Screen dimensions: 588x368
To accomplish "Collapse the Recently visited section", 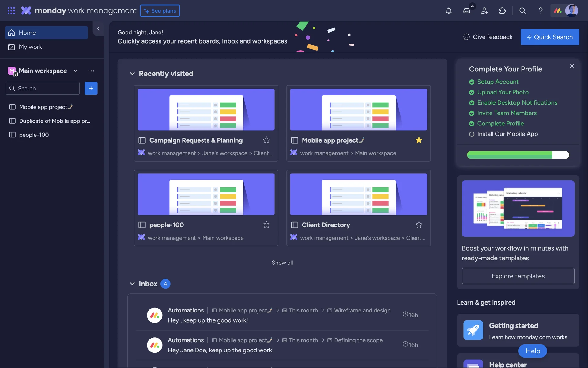I will 132,74.
